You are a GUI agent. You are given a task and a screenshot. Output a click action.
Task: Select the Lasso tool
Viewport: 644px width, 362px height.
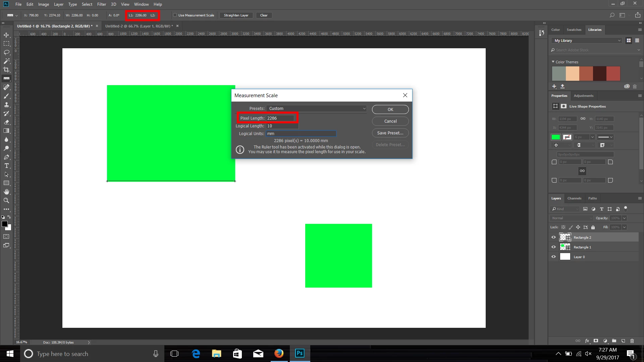click(6, 52)
